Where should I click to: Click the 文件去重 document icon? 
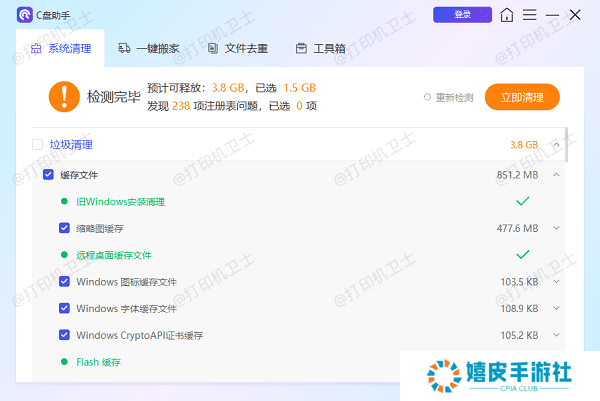(213, 49)
